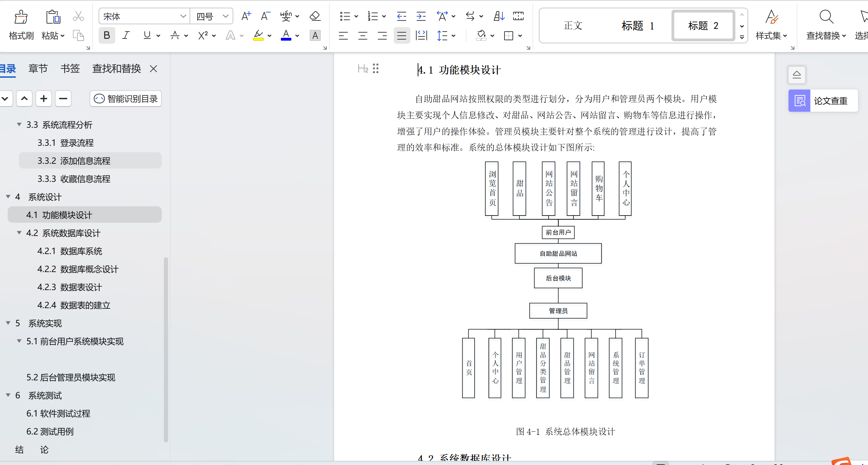This screenshot has height=465, width=868.
Task: Collapse 4.2 系统数据库设计 tree node
Action: point(19,232)
